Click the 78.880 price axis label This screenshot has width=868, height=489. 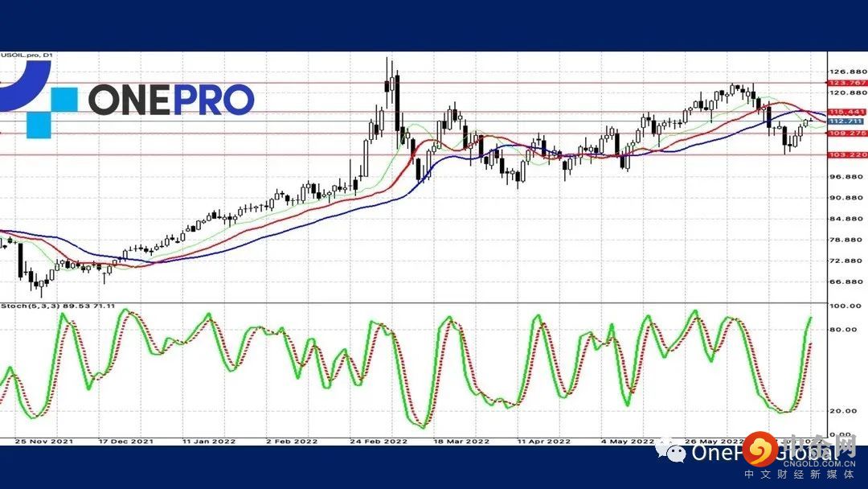pyautogui.click(x=846, y=240)
